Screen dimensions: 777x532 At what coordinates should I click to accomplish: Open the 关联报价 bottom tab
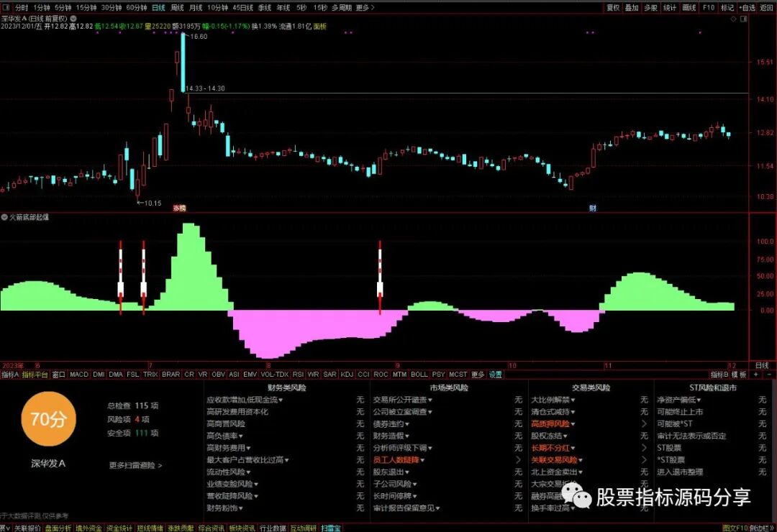click(x=27, y=528)
